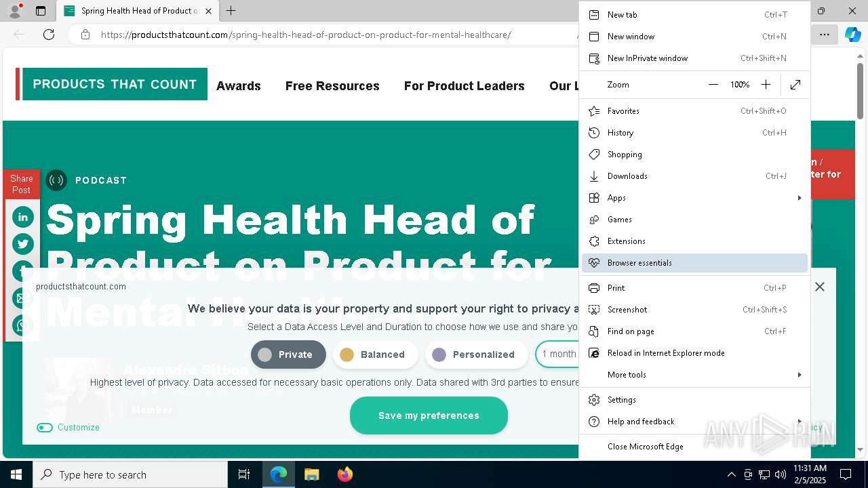Open History from the Edge menu
Viewport: 868px width, 488px height.
click(x=694, y=133)
